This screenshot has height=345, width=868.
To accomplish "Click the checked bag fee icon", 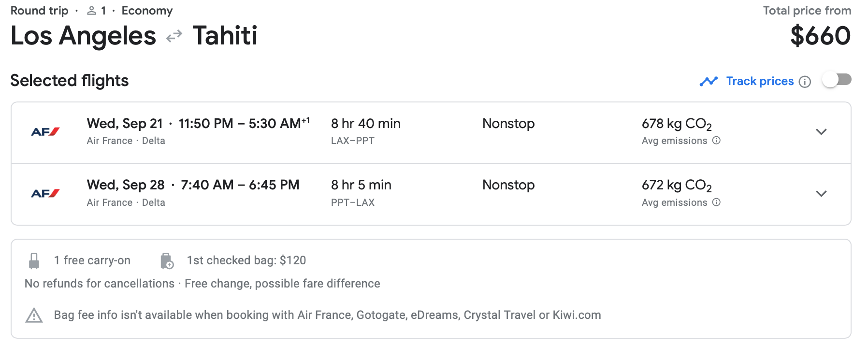I will pos(167,261).
